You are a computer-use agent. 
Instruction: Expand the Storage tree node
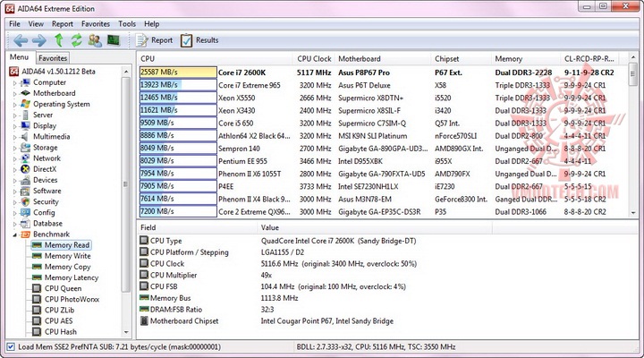pyautogui.click(x=15, y=148)
